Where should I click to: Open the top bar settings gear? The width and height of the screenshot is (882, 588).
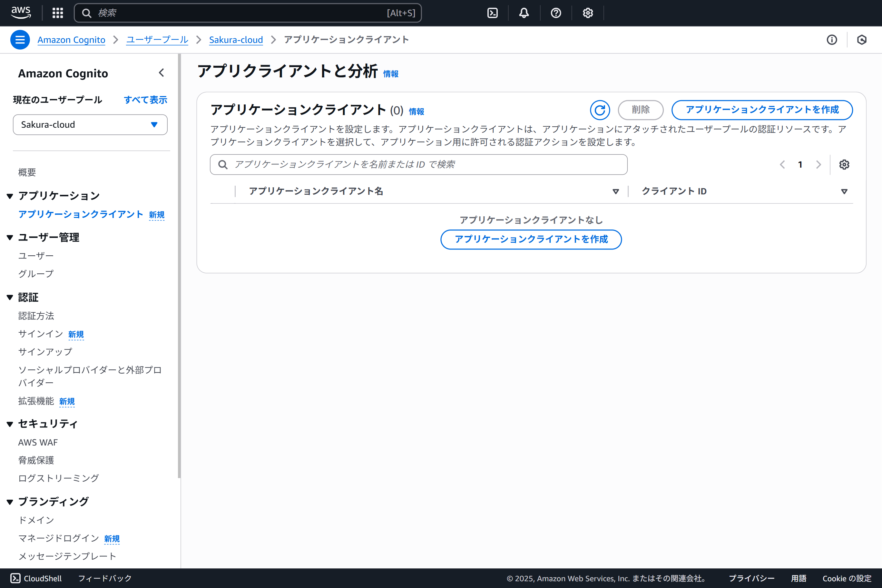pyautogui.click(x=588, y=13)
